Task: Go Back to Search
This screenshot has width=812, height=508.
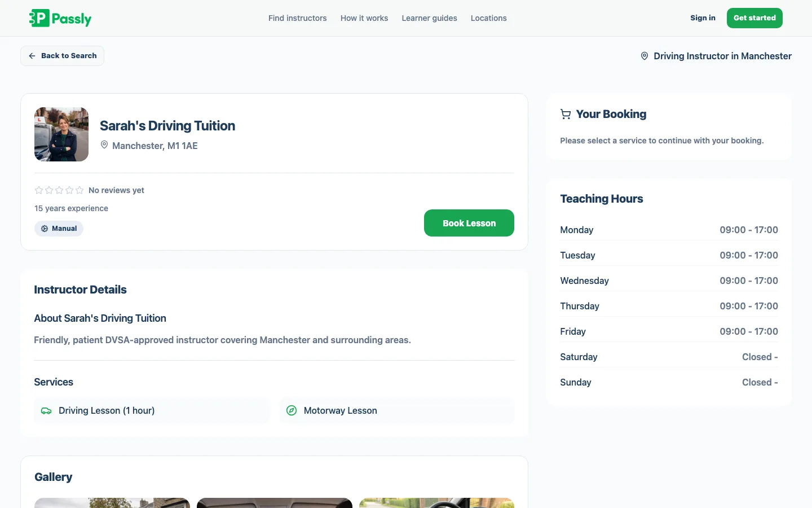Action: 62,56
